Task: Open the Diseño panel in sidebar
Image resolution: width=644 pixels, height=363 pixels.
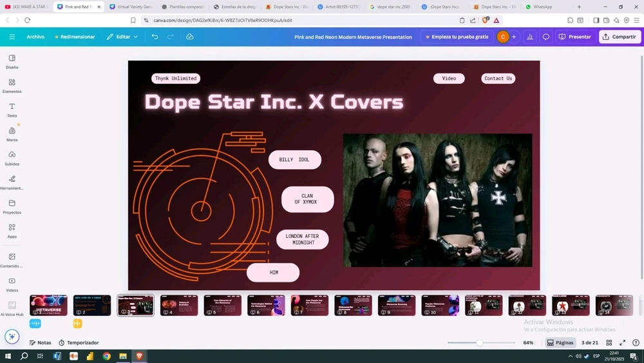Action: 12,61
